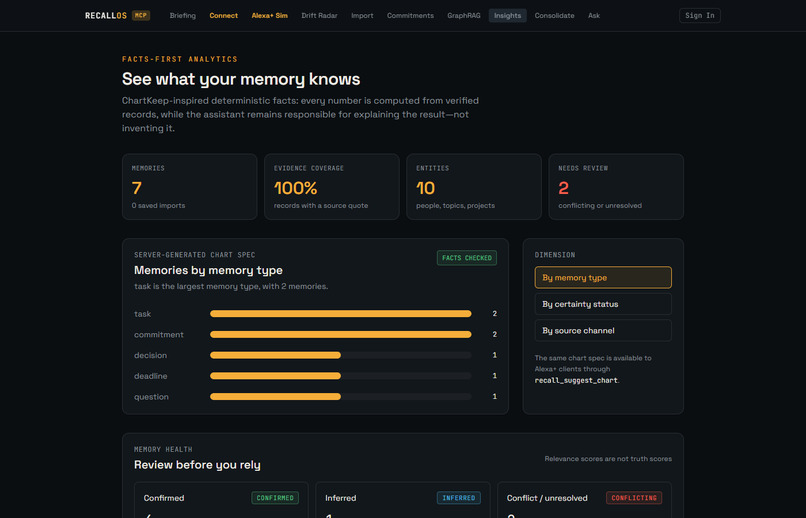
Task: Click the task bar in the chart
Action: coord(340,313)
